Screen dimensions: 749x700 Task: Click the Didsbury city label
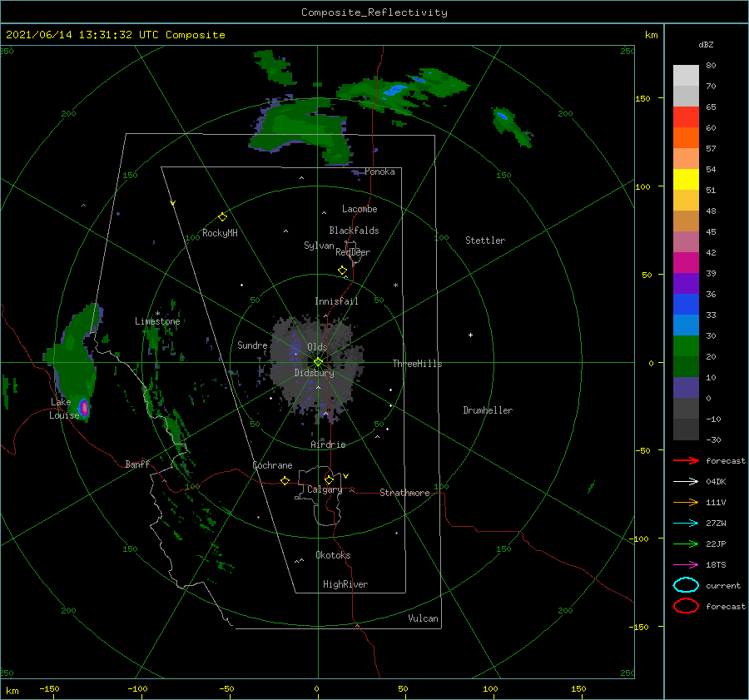(x=315, y=373)
